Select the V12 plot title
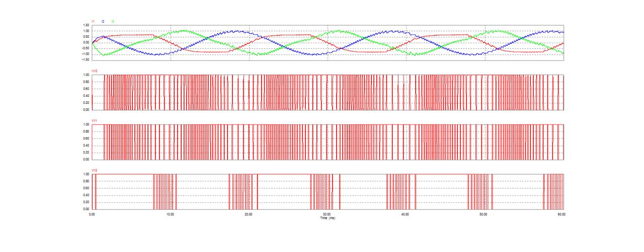 (x=94, y=170)
